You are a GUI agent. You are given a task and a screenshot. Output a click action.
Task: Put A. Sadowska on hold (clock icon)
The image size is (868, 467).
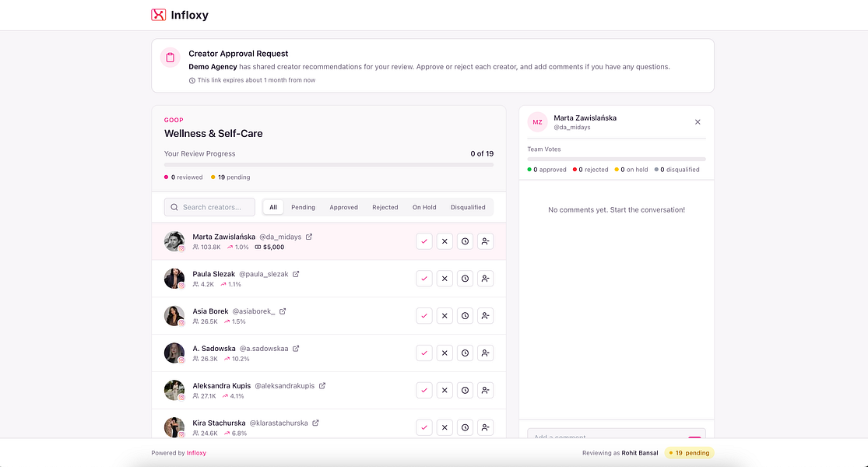[x=465, y=353]
